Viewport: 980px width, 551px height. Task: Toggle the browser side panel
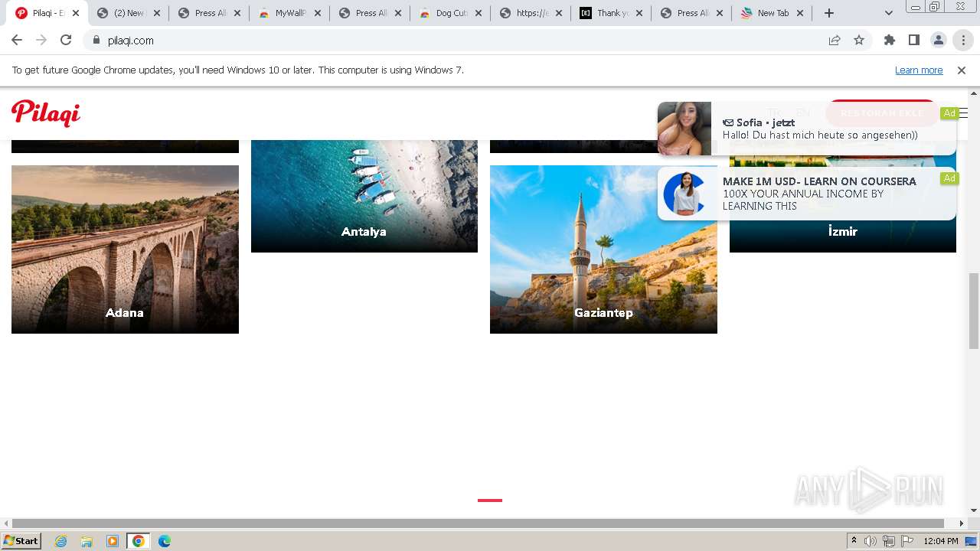pyautogui.click(x=914, y=41)
